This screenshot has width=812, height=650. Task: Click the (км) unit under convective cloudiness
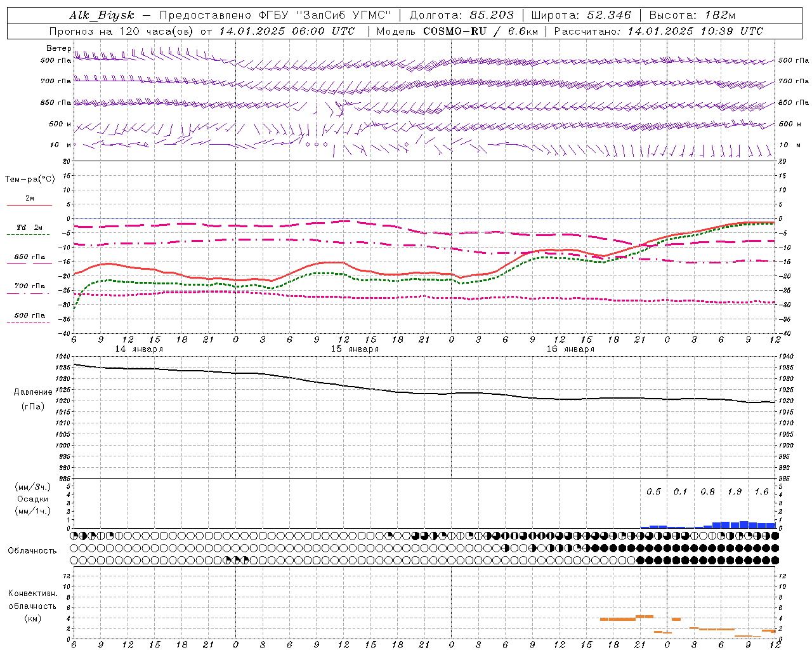click(x=32, y=619)
